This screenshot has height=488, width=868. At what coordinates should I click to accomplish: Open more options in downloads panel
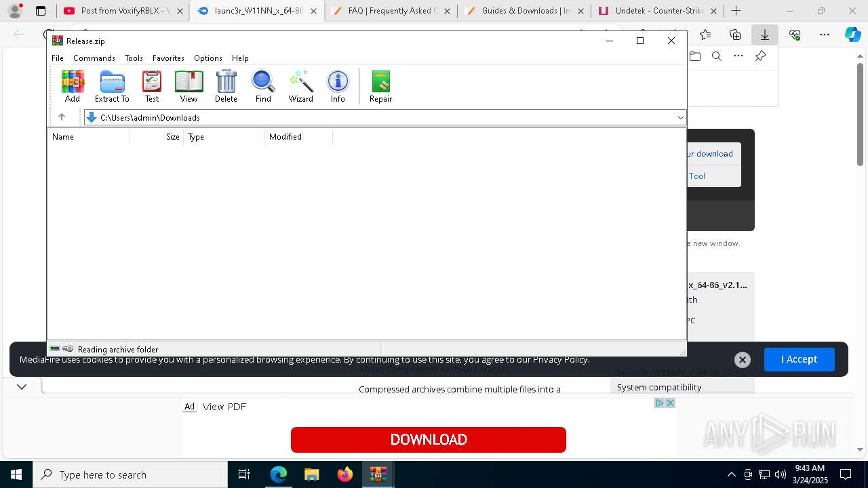click(x=738, y=56)
